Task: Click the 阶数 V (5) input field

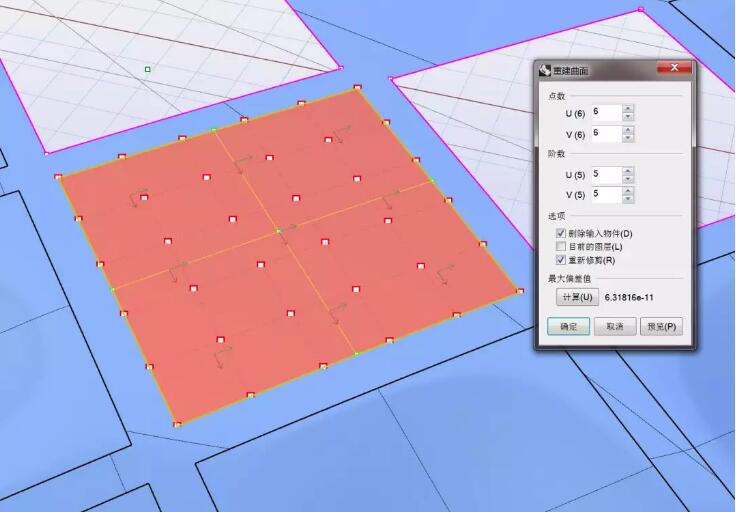Action: pos(607,194)
